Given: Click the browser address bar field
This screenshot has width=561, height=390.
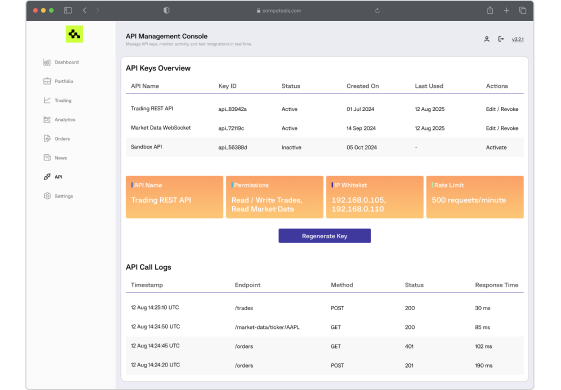Looking at the screenshot, I should tap(279, 11).
